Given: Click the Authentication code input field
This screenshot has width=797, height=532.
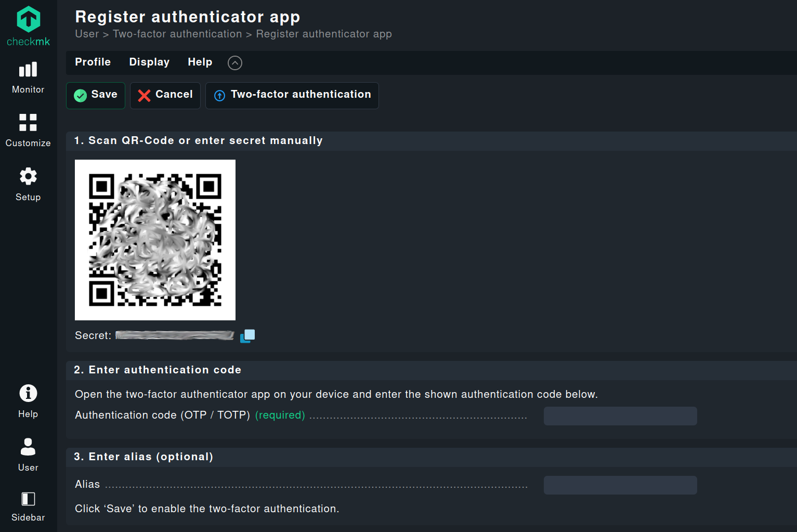Looking at the screenshot, I should [620, 416].
